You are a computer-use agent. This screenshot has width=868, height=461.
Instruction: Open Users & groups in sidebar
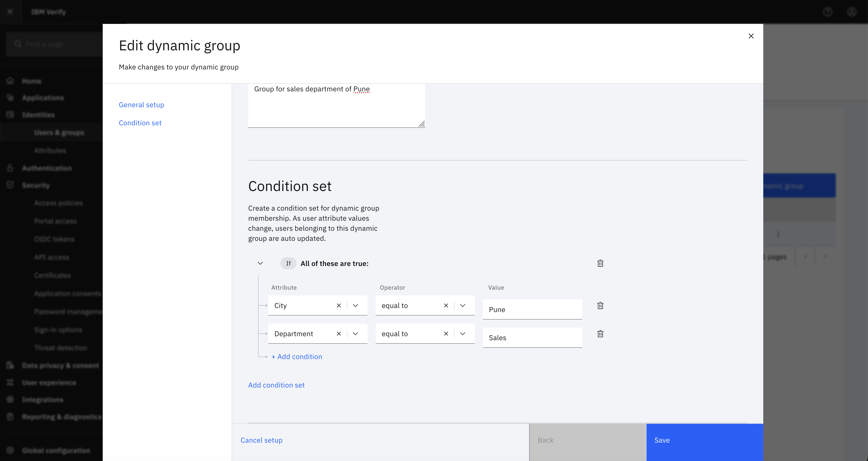coord(59,132)
